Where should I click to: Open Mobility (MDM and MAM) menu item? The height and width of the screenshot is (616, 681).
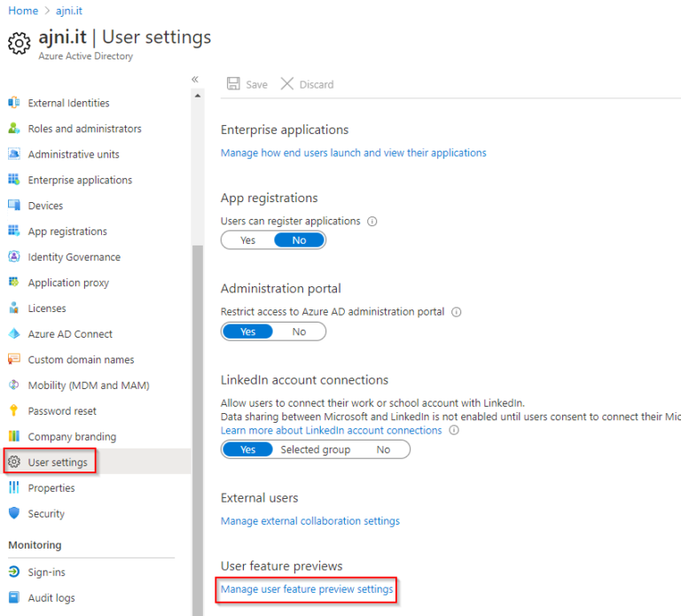point(89,385)
